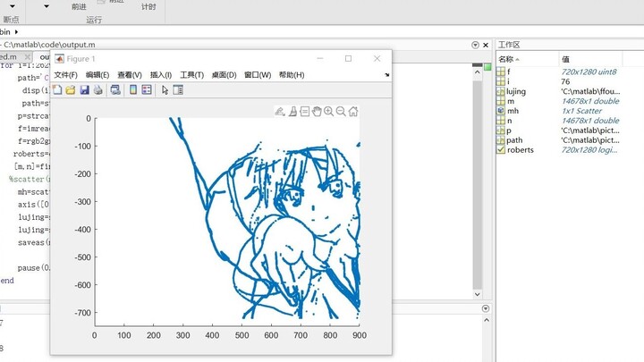Activate the Pan hand tool on axes
The width and height of the screenshot is (644, 362).
tap(317, 111)
